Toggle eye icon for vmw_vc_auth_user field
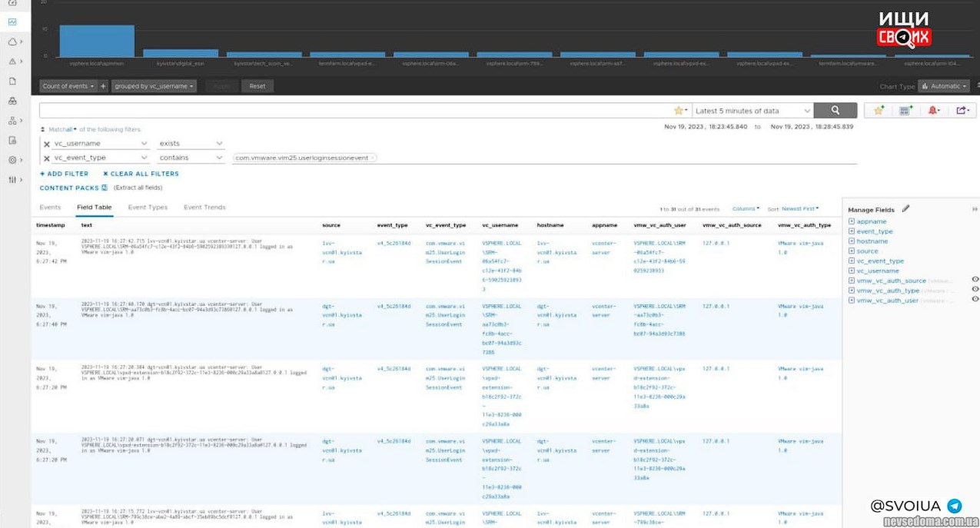 coord(975,300)
